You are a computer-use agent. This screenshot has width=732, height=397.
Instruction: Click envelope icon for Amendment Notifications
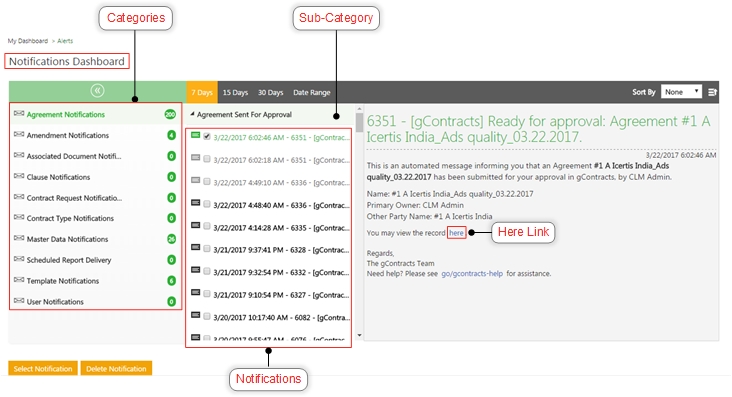(19, 135)
